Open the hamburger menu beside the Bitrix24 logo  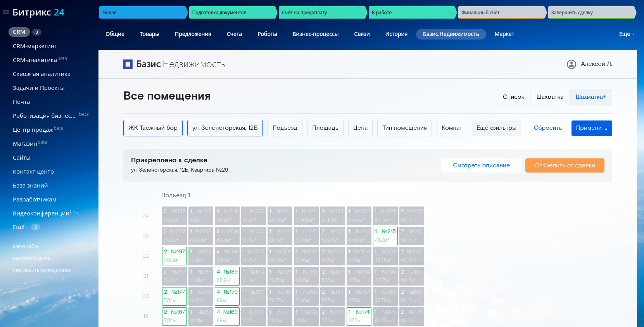coord(6,12)
